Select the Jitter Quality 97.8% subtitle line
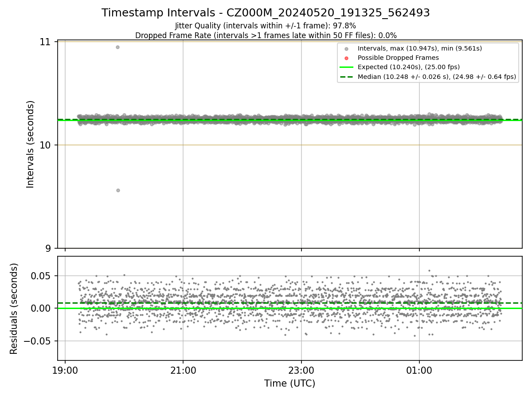532x399 pixels. 266,26
